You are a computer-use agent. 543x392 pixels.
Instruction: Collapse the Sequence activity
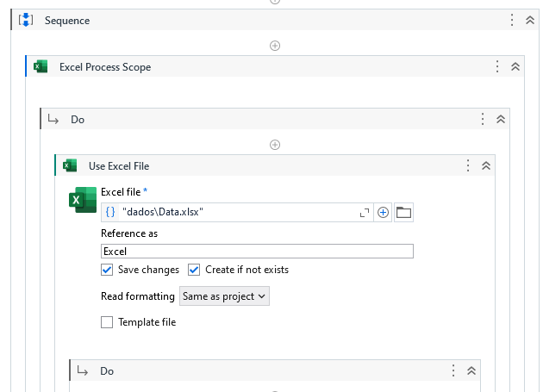(530, 20)
